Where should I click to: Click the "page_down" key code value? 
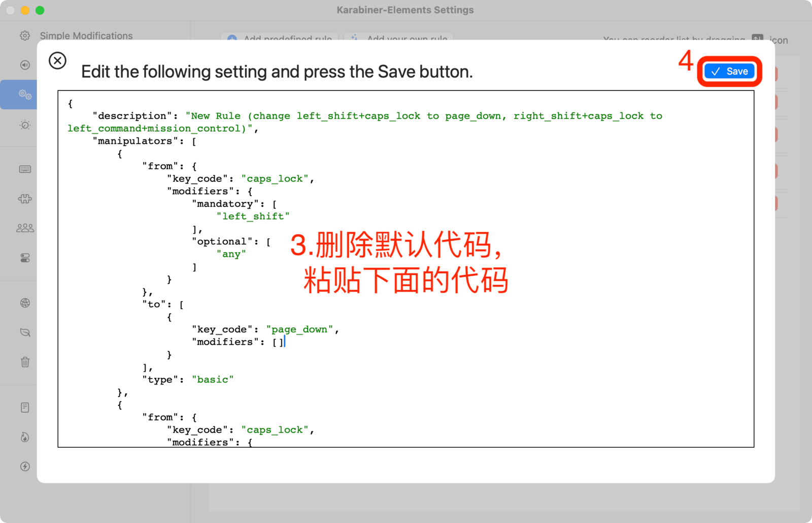300,330
